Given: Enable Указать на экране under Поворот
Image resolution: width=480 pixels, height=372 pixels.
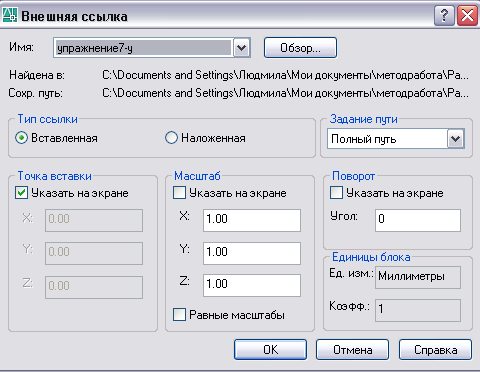Looking at the screenshot, I should click(x=336, y=193).
